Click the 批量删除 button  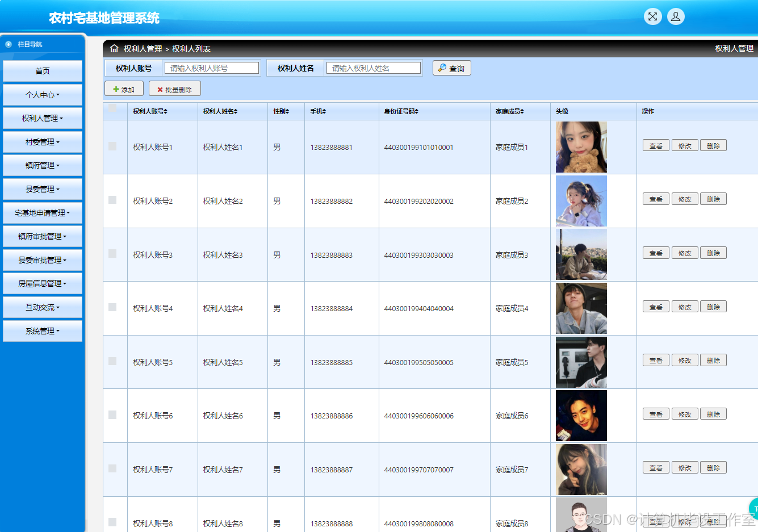click(175, 89)
